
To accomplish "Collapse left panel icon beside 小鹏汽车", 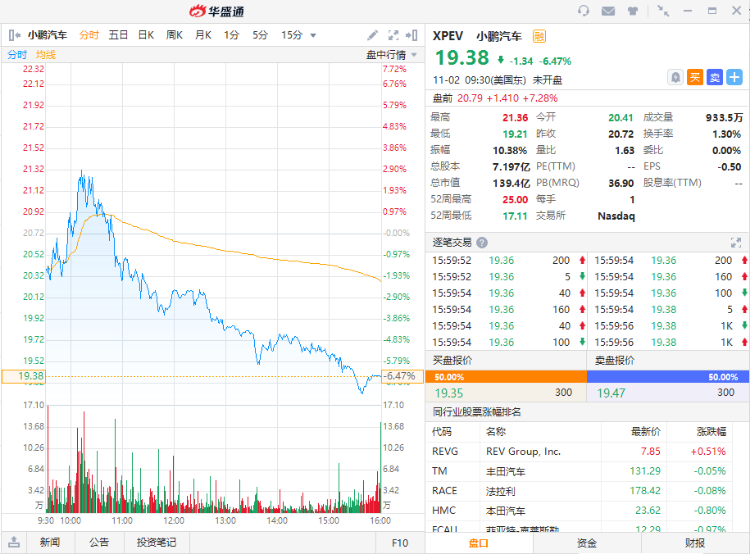I will coord(14,35).
